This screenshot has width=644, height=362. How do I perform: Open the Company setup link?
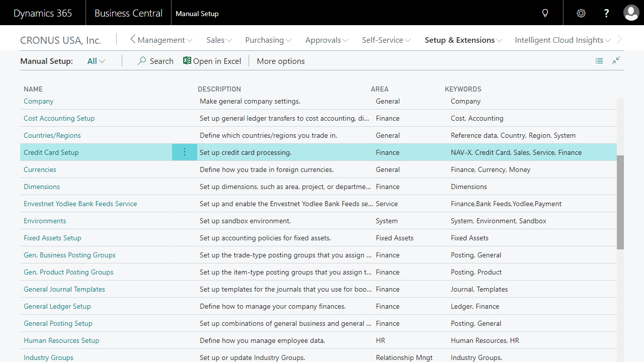click(x=39, y=101)
